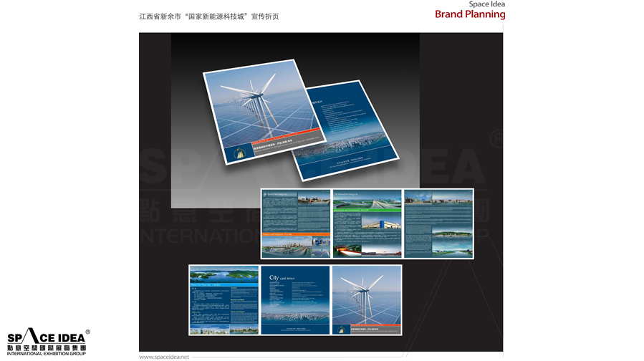Click the light blue banner in the lower-left panel
Screen dimensions: 644x361
tap(224, 285)
